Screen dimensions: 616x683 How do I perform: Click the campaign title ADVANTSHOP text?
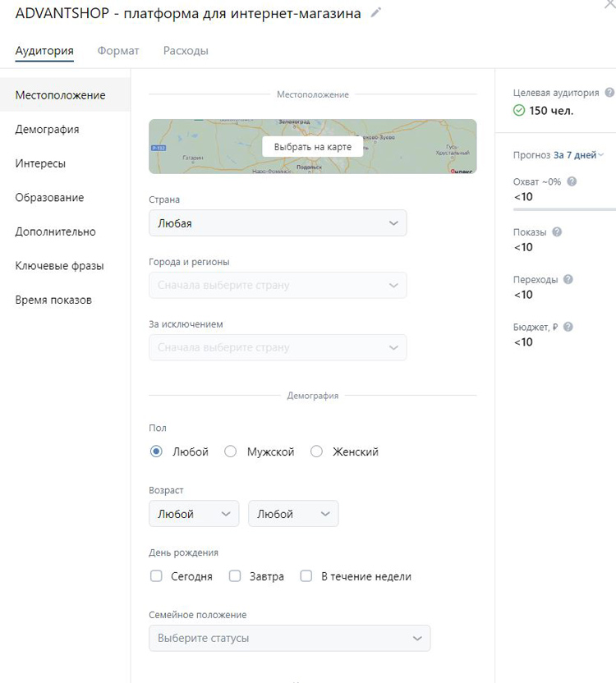click(x=188, y=13)
